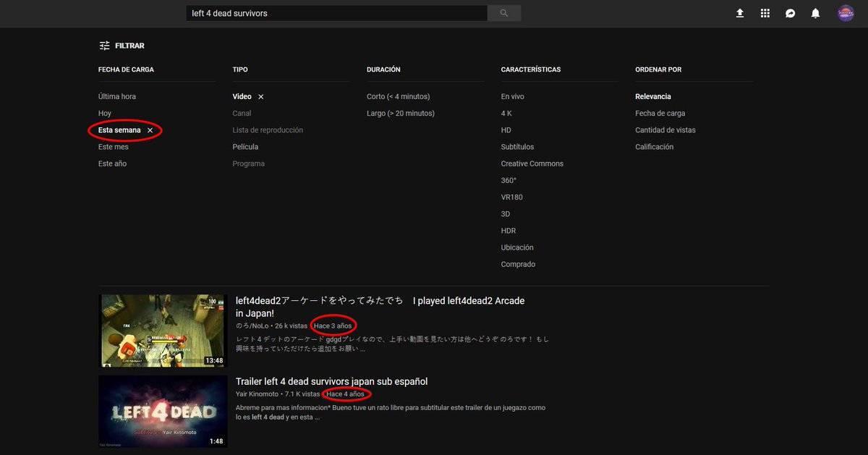
Task: Enable the En vivo feature filter
Action: click(x=513, y=97)
